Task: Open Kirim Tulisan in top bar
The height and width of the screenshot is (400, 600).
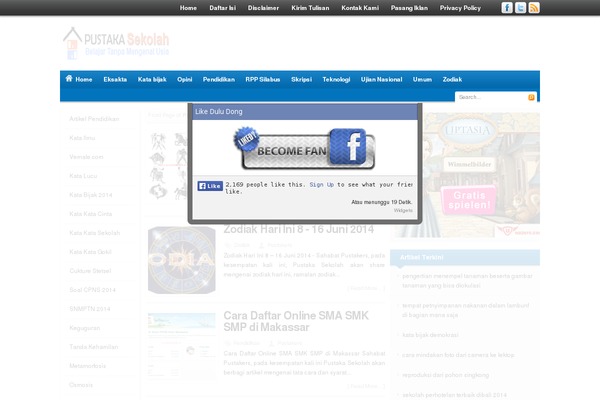Action: pos(310,8)
